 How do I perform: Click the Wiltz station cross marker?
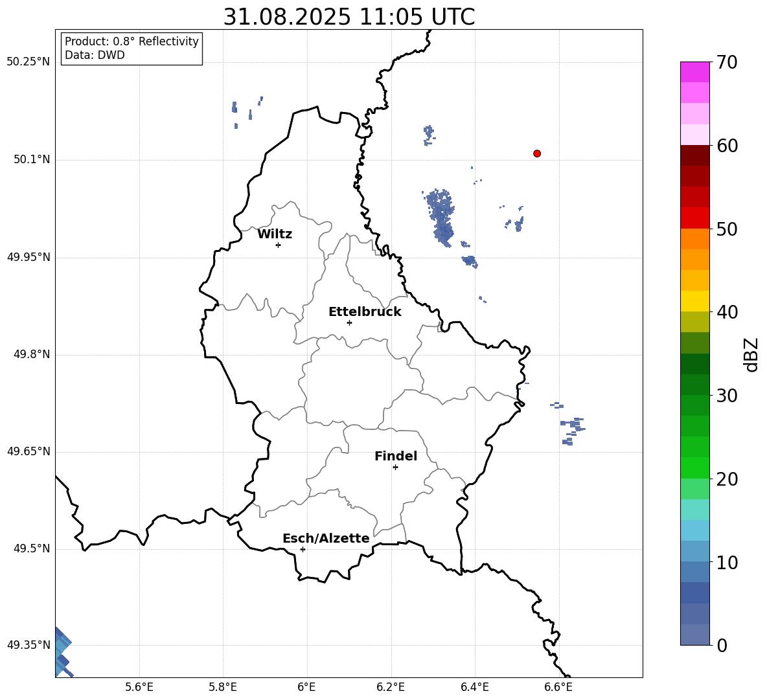point(279,245)
